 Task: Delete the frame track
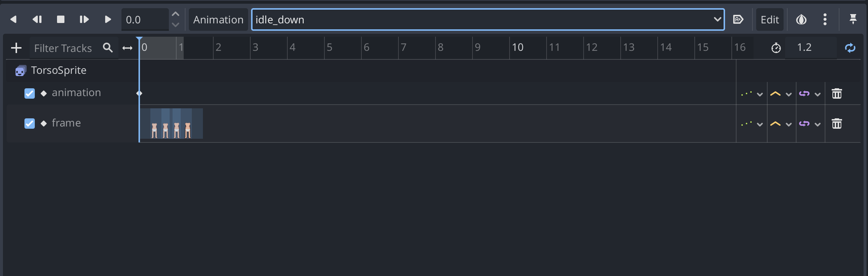point(837,124)
